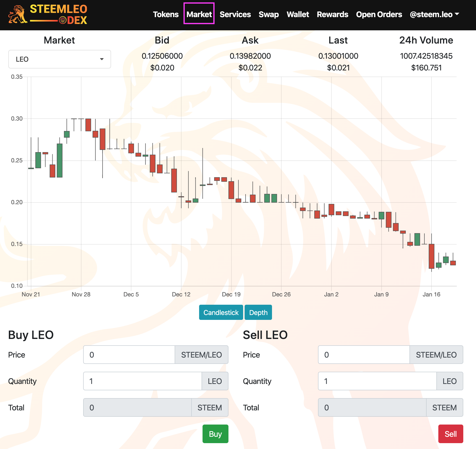
Task: Click the Ask value 0.13982000
Action: (x=250, y=56)
